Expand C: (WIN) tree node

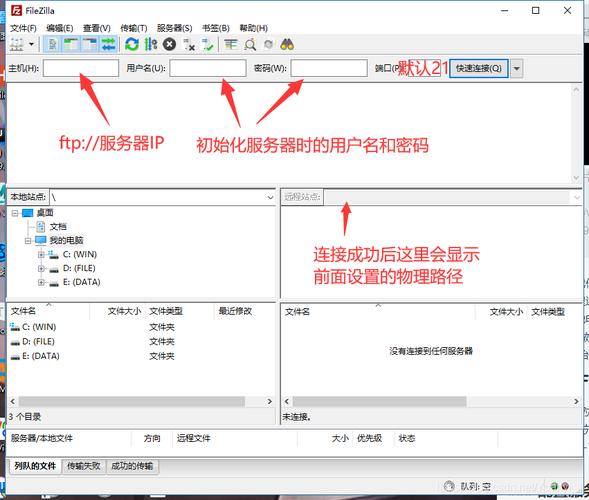point(41,255)
